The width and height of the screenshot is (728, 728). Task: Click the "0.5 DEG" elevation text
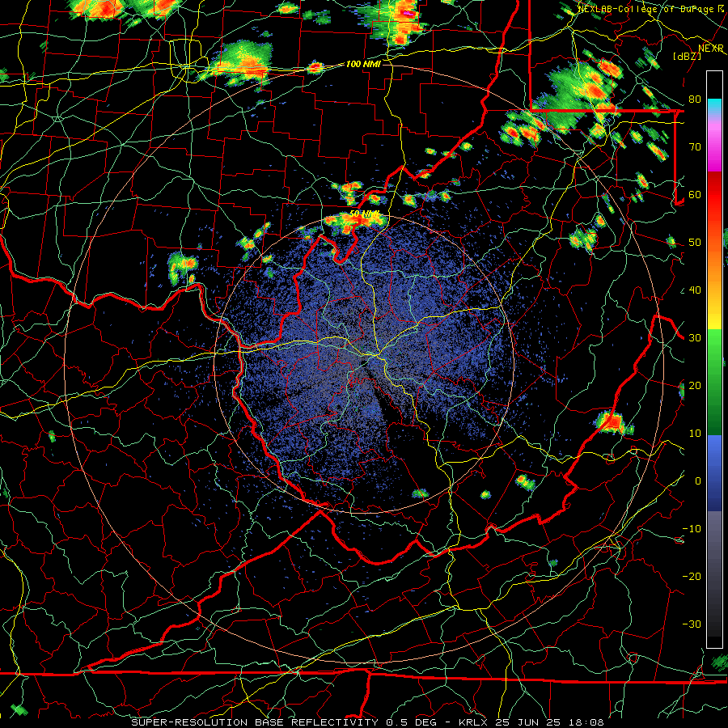[413, 722]
